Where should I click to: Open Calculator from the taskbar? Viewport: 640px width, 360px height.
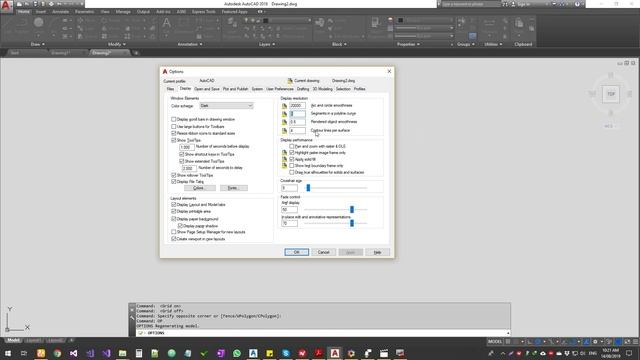click(139, 353)
